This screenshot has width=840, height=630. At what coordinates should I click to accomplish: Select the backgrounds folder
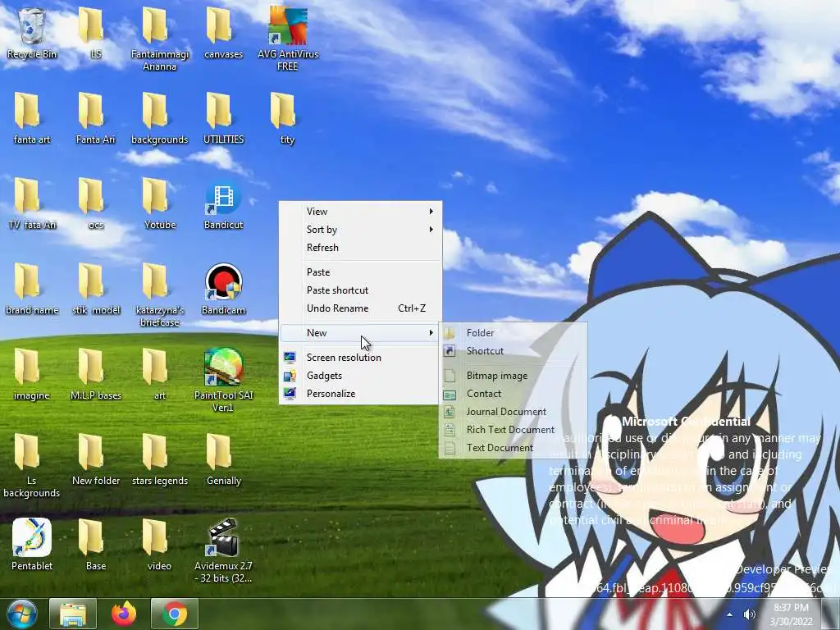[160, 118]
